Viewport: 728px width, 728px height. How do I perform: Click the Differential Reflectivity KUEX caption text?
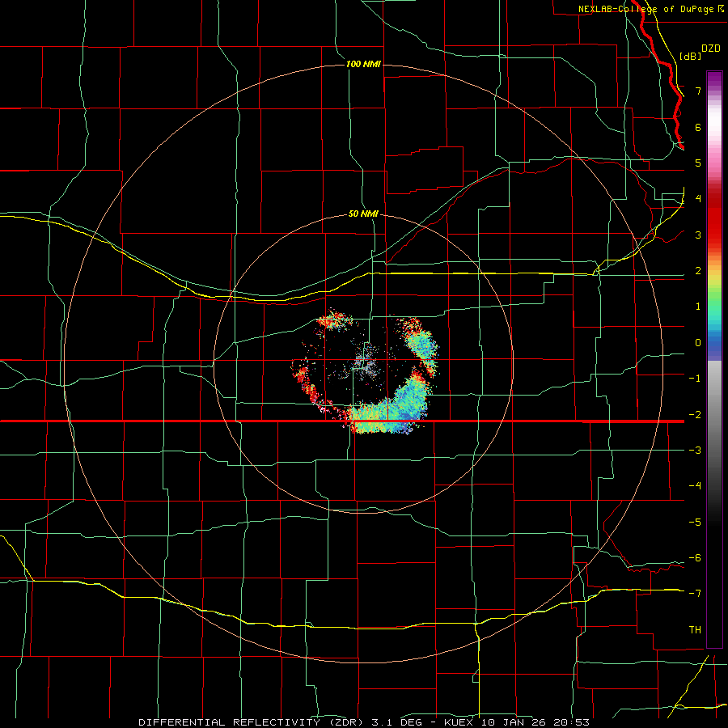[x=364, y=722]
